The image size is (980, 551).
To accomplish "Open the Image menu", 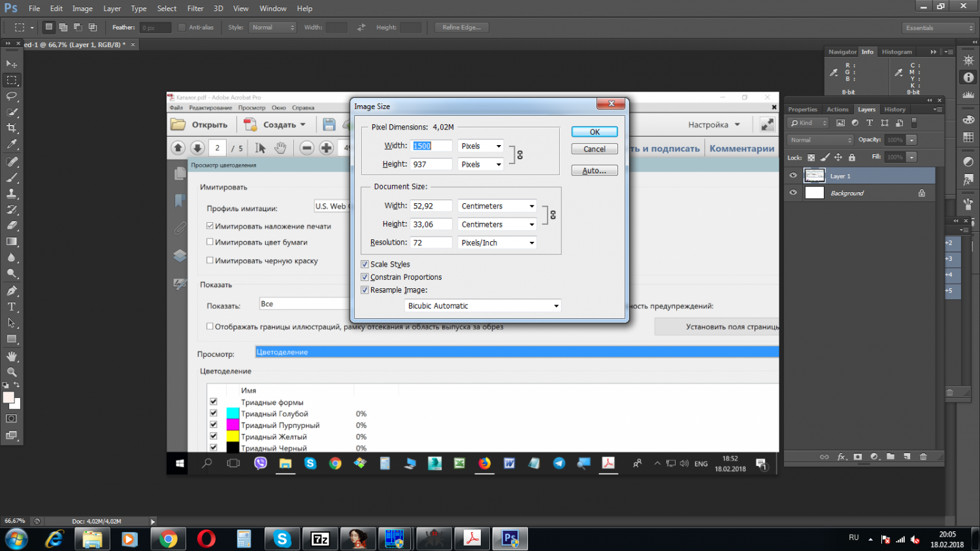I will click(82, 8).
